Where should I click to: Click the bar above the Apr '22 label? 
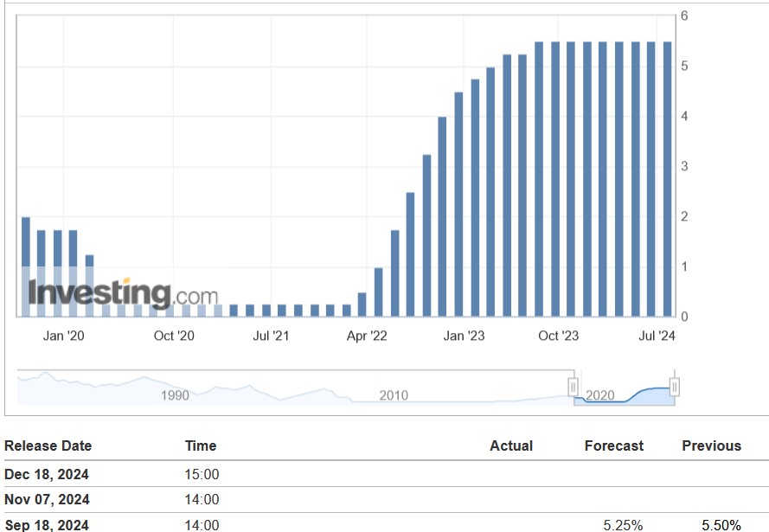[362, 304]
